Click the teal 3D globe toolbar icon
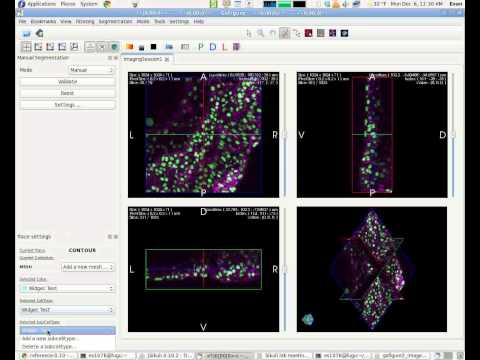This screenshot has height=360, width=480. [x=114, y=47]
